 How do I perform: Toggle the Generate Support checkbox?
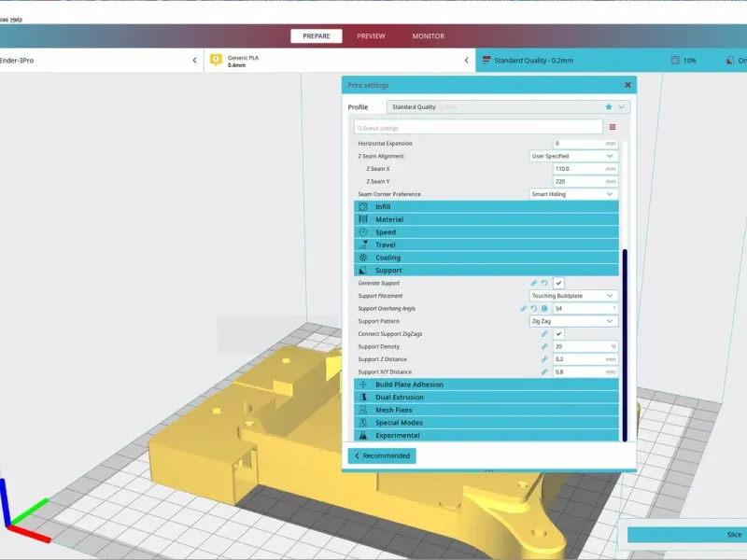(x=558, y=283)
